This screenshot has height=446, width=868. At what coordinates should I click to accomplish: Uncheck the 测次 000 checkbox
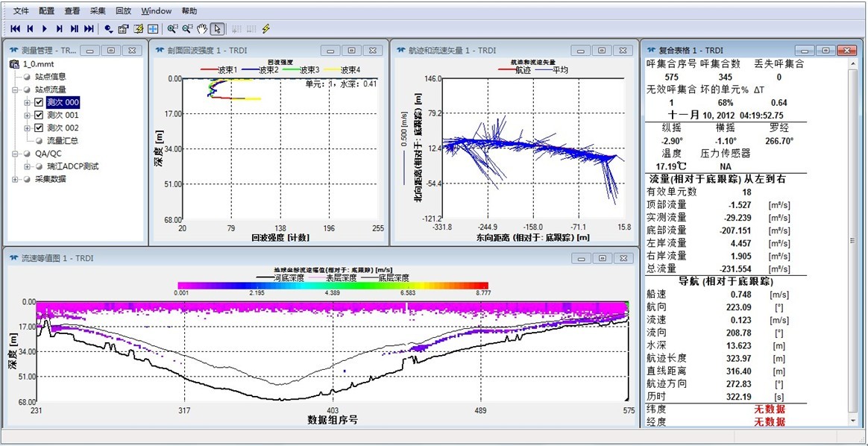pos(40,102)
